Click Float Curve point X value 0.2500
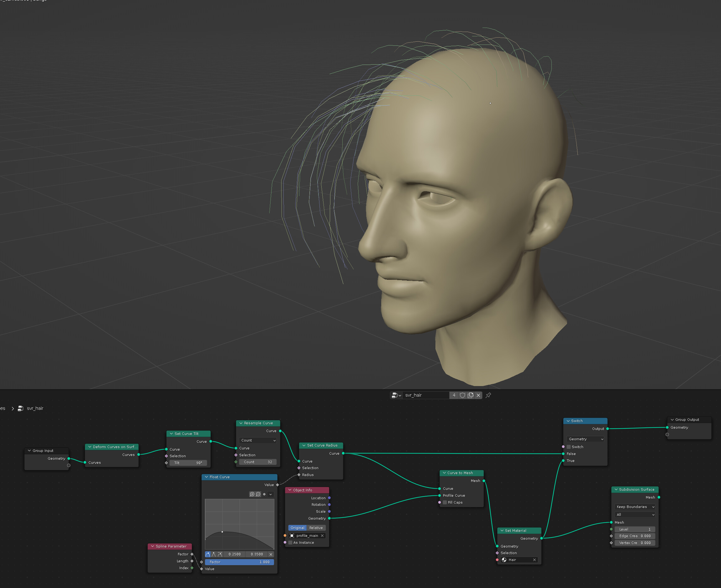721x588 pixels. pos(234,554)
